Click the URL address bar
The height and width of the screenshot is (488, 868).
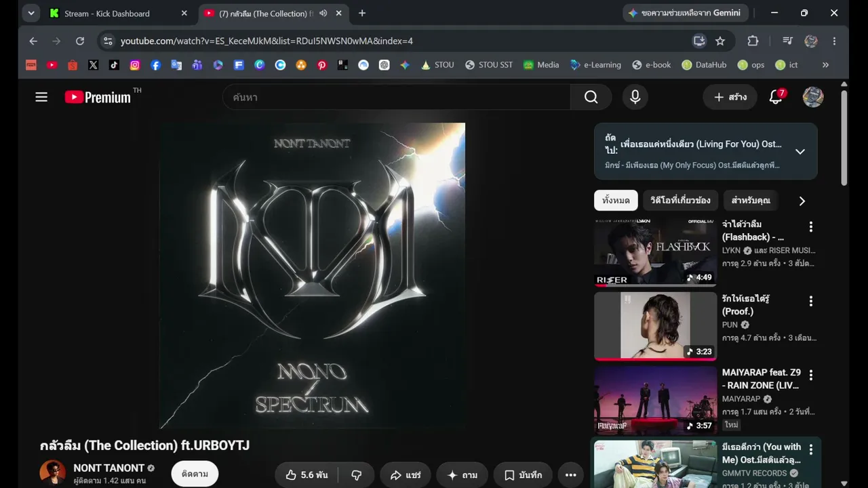click(x=400, y=41)
